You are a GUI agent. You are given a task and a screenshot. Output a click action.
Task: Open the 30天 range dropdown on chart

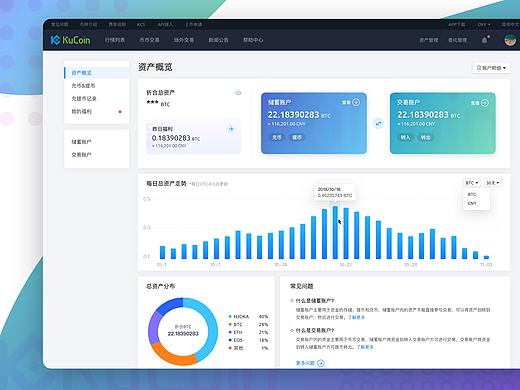tap(492, 183)
